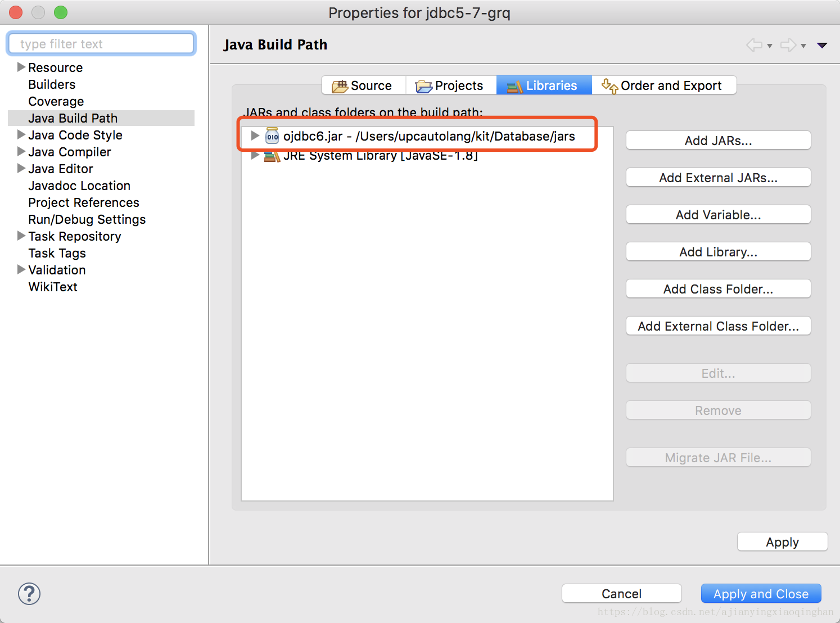Click Add External Class Folder... button
Image resolution: width=840 pixels, height=623 pixels.
click(x=718, y=326)
